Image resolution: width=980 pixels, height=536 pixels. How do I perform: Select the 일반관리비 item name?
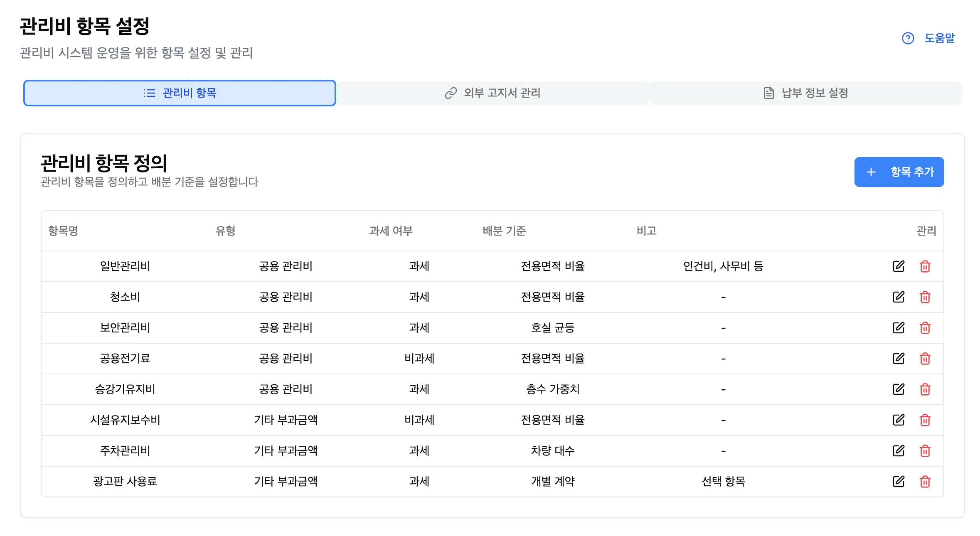(125, 266)
